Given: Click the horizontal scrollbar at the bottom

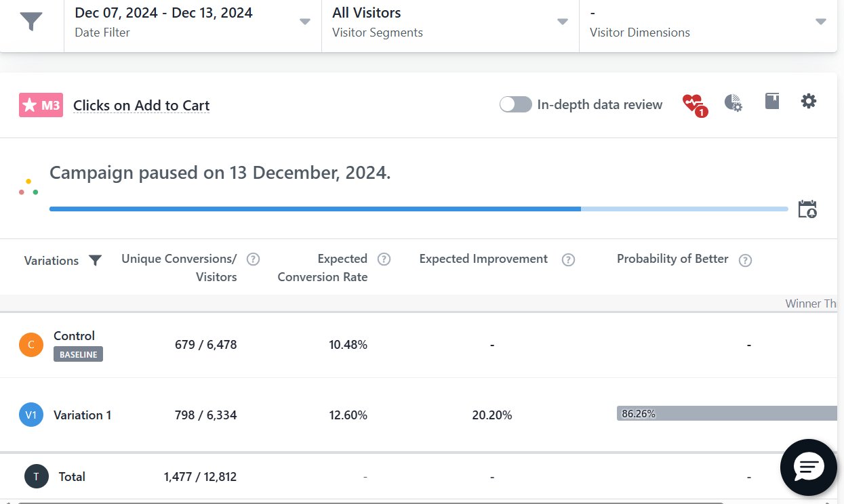Looking at the screenshot, I should coord(370,502).
